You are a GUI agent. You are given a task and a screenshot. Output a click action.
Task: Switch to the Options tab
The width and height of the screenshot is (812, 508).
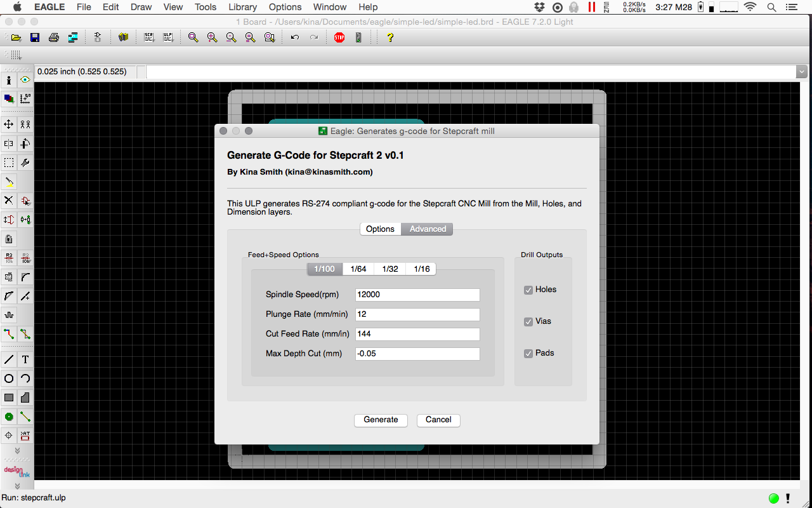(x=381, y=229)
